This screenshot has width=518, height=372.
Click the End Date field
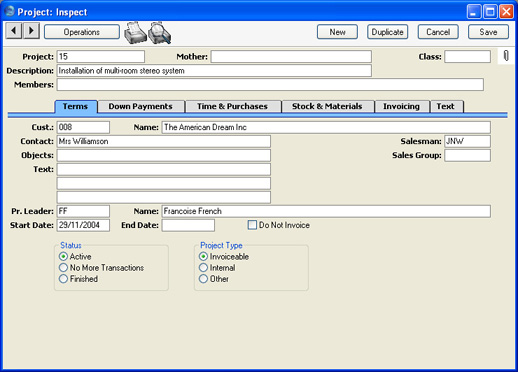pyautogui.click(x=188, y=225)
